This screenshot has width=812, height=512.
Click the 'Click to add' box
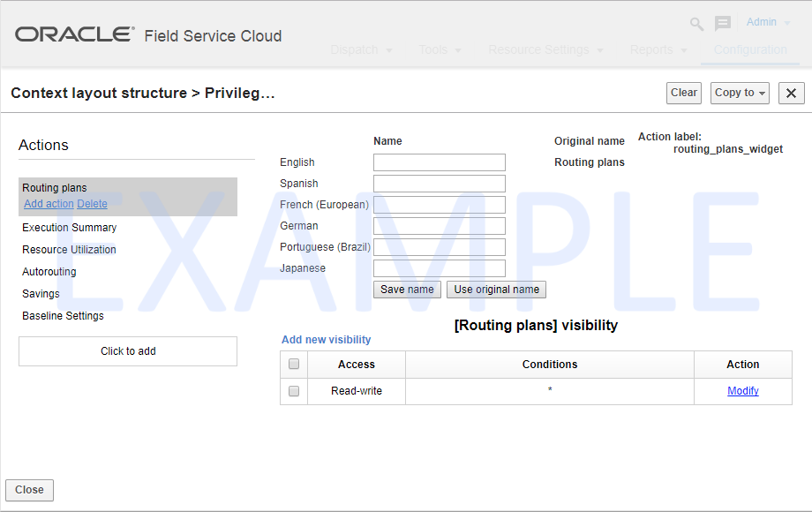(128, 351)
